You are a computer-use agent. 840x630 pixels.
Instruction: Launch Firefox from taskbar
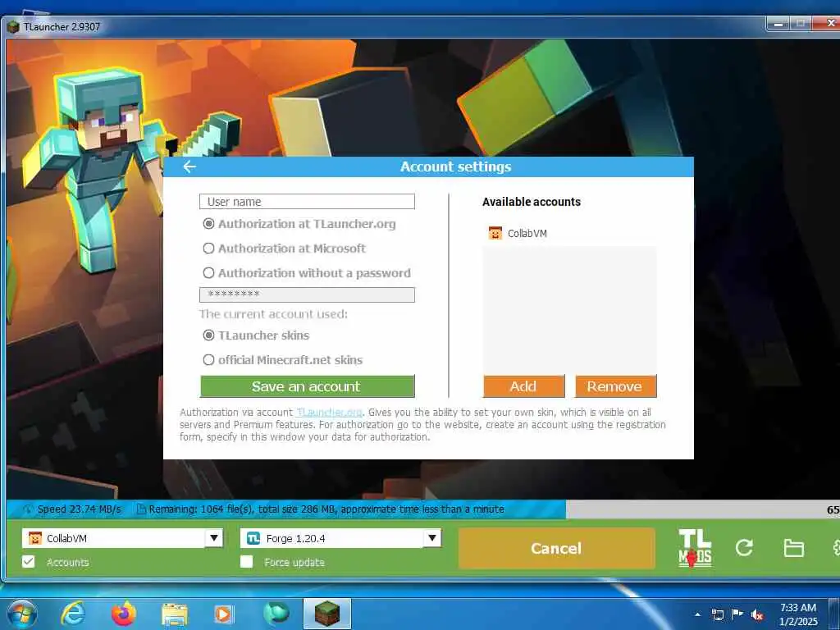123,614
